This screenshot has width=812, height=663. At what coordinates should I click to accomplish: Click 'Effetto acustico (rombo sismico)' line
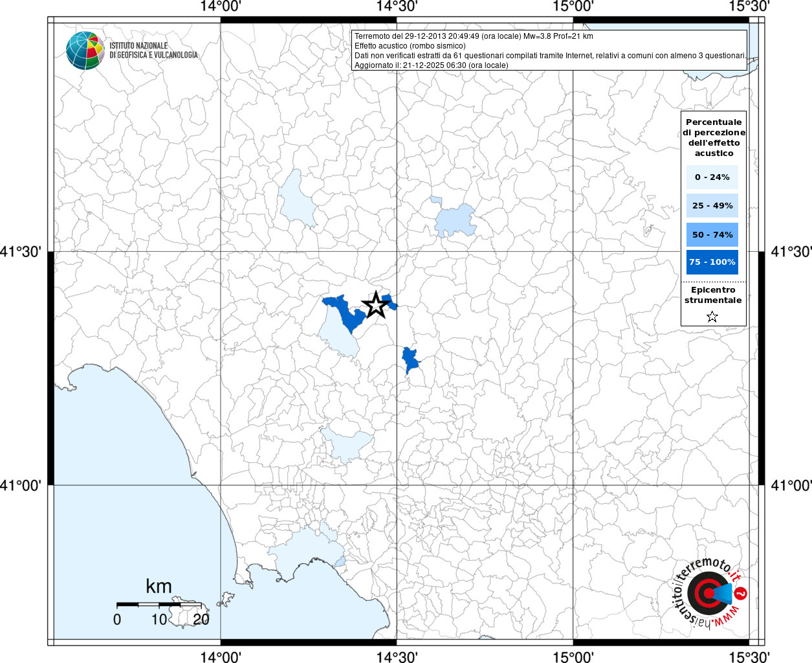click(410, 46)
